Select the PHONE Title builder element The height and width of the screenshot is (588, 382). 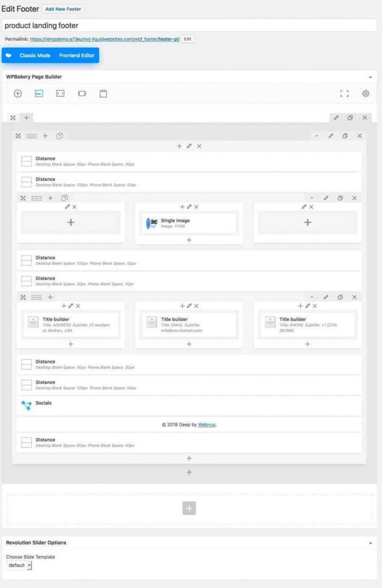coord(307,324)
